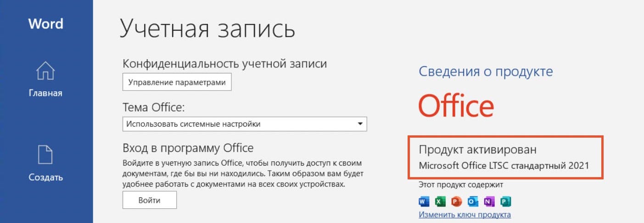Click the Учетная запись heading

point(207,28)
